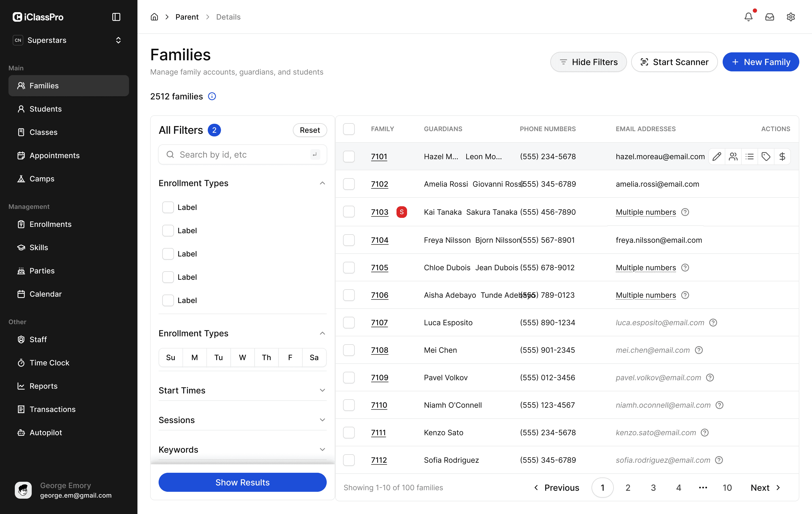812x514 pixels.
Task: Collapse first Enrollment Types section
Action: pos(322,183)
